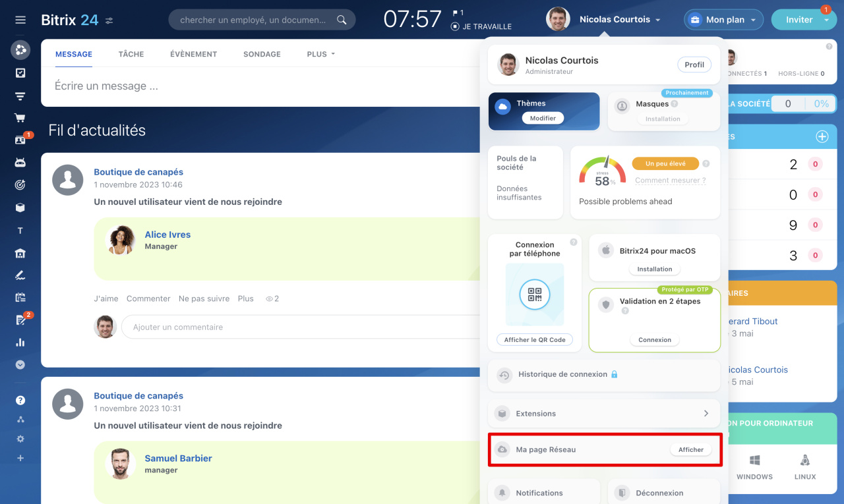Viewport: 844px width, 504px height.
Task: Open the Nicolas Courtois user dropdown
Action: (620, 20)
